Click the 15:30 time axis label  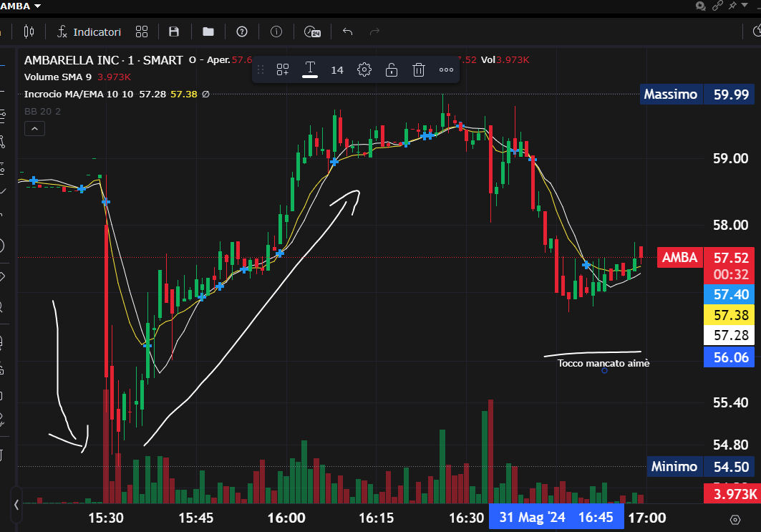pyautogui.click(x=106, y=518)
